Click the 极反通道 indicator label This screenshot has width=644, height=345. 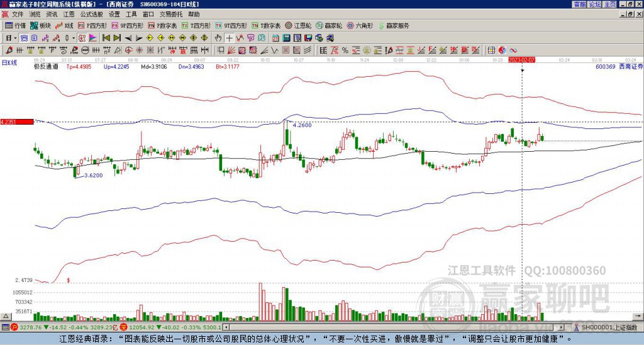[45, 66]
